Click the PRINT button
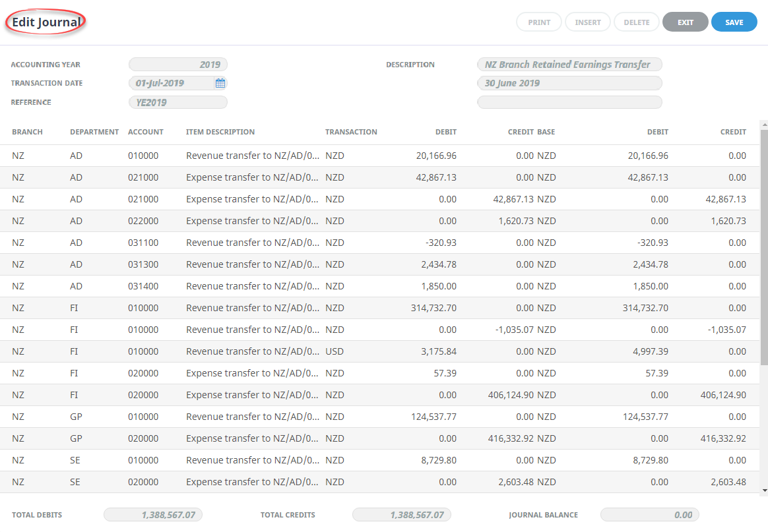Image resolution: width=768 pixels, height=532 pixels. coord(539,22)
